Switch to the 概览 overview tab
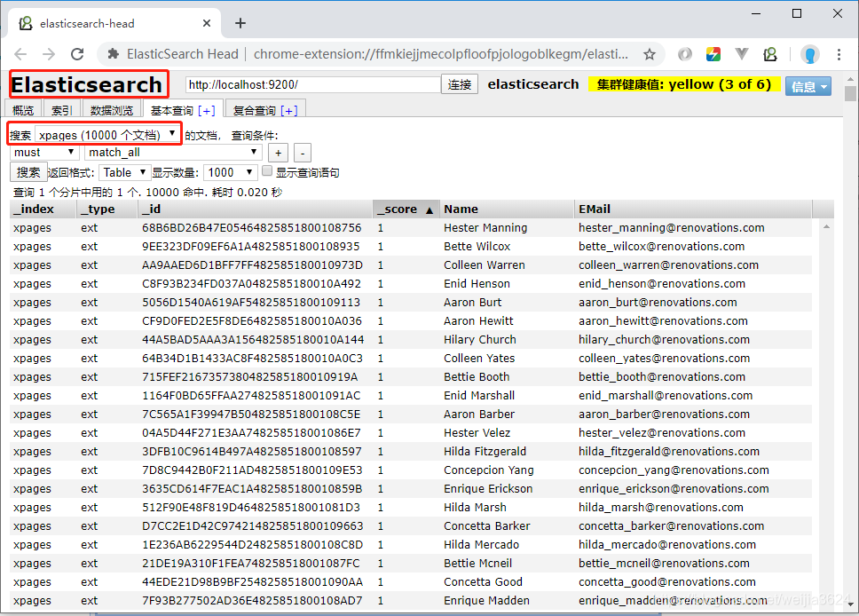Image resolution: width=859 pixels, height=616 pixels. tap(23, 110)
